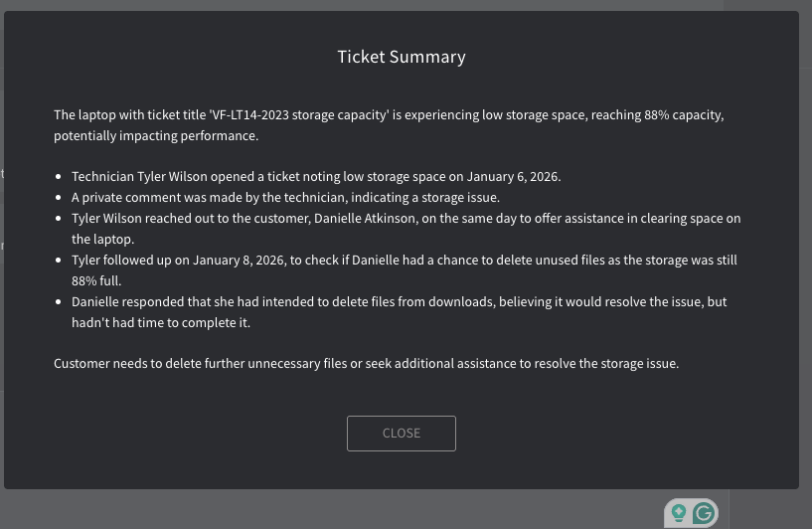Click the bullet about Tyler Wilson opening a ticket
The width and height of the screenshot is (812, 529).
tap(316, 177)
